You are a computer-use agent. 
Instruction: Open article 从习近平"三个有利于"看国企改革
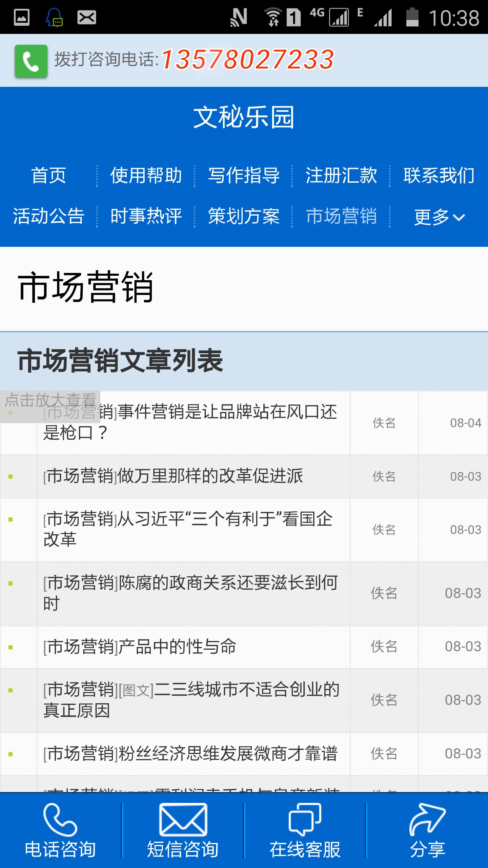188,529
